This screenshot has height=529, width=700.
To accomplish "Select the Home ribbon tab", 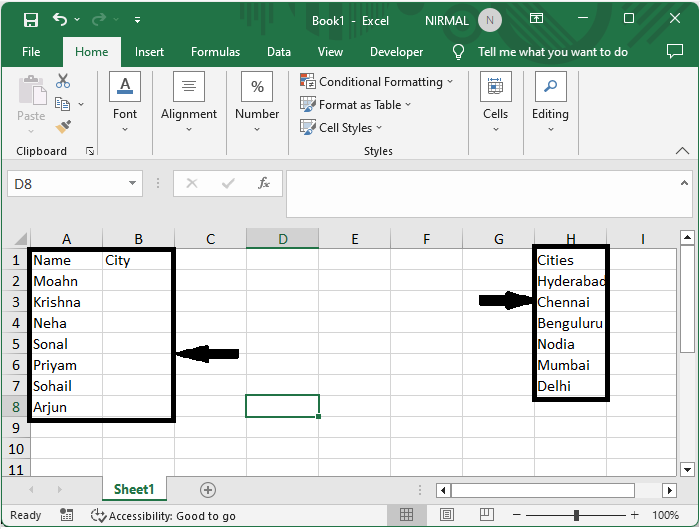I will pos(92,52).
